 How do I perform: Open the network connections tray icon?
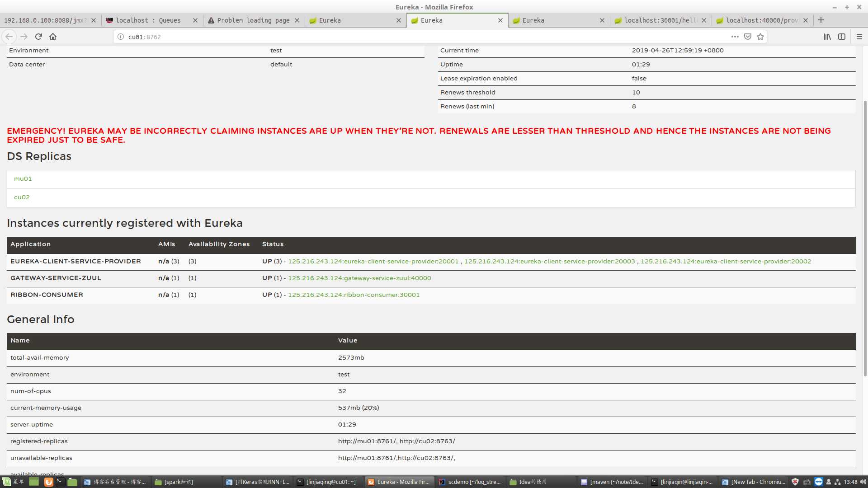tap(837, 482)
